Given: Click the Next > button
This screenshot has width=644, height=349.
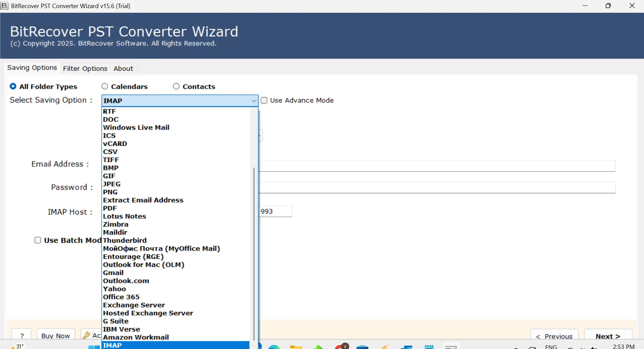Looking at the screenshot, I should (x=608, y=336).
